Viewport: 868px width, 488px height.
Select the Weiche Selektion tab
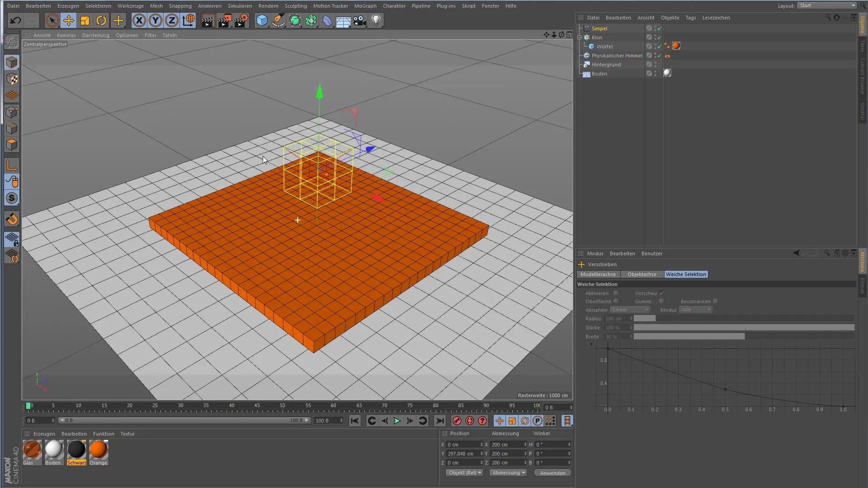[x=686, y=274]
